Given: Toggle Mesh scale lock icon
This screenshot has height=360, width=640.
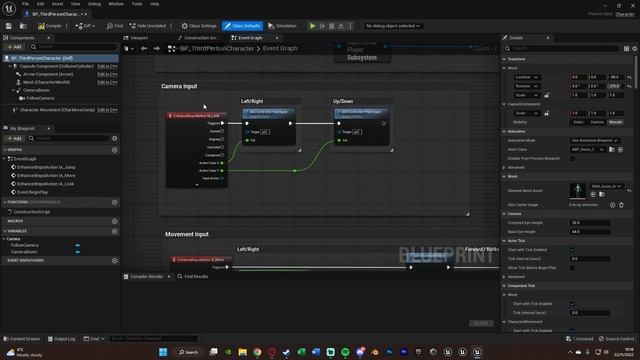Looking at the screenshot, I should 547,95.
